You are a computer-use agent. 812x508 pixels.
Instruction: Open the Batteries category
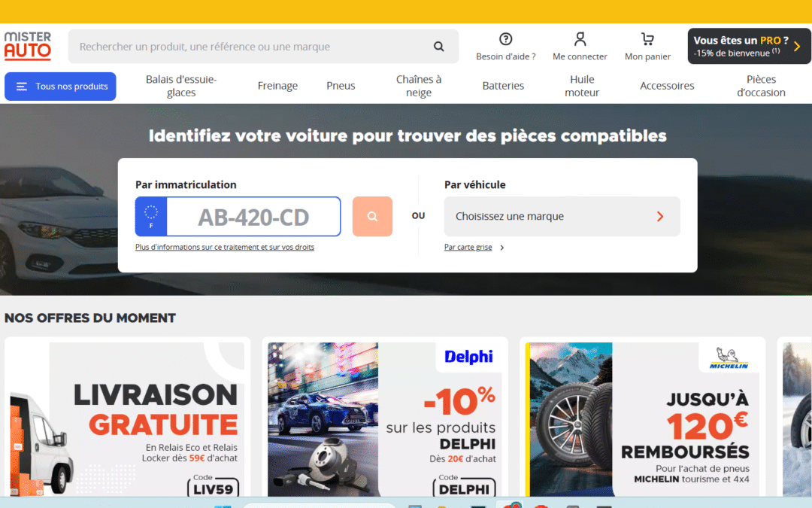pyautogui.click(x=503, y=86)
